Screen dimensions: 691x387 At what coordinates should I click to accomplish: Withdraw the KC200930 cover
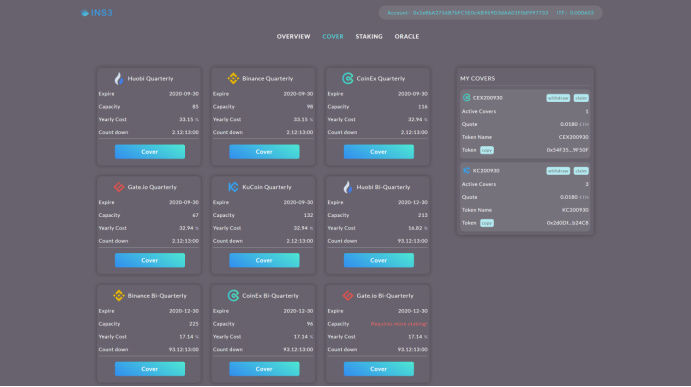(x=558, y=171)
